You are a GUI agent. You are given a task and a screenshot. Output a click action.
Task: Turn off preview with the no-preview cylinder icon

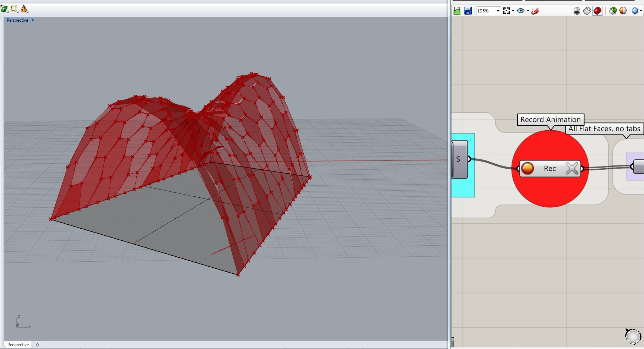click(577, 11)
